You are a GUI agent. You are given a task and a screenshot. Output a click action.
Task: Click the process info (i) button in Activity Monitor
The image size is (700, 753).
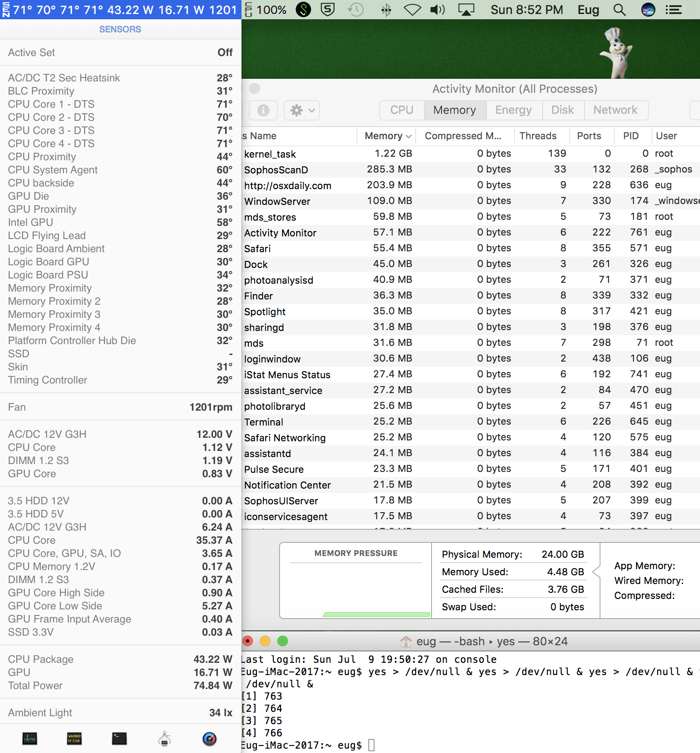tap(263, 110)
